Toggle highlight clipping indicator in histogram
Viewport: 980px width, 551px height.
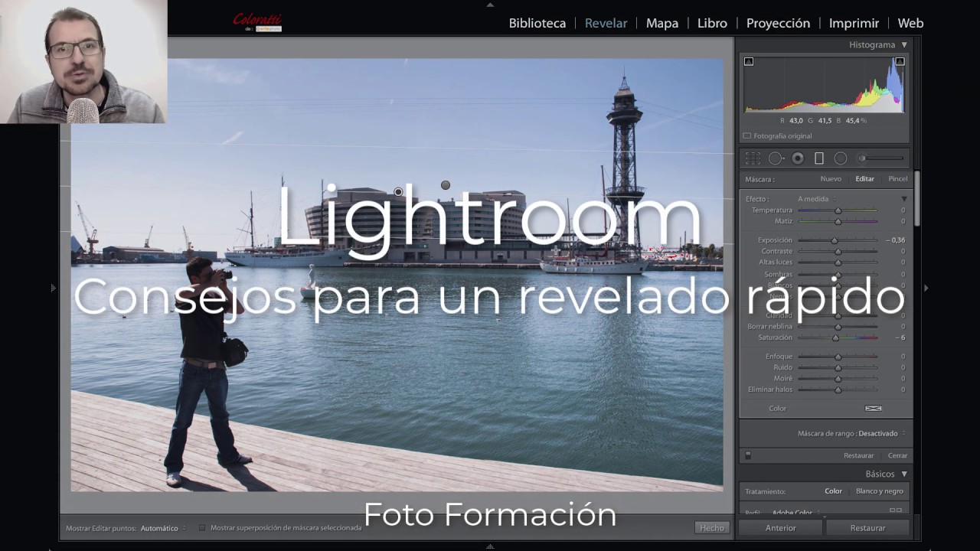point(900,61)
